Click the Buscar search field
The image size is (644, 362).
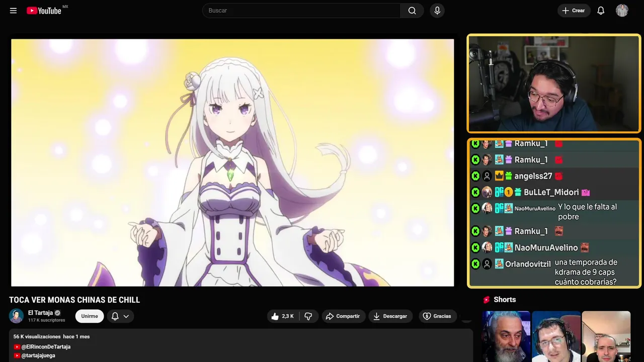click(x=301, y=11)
